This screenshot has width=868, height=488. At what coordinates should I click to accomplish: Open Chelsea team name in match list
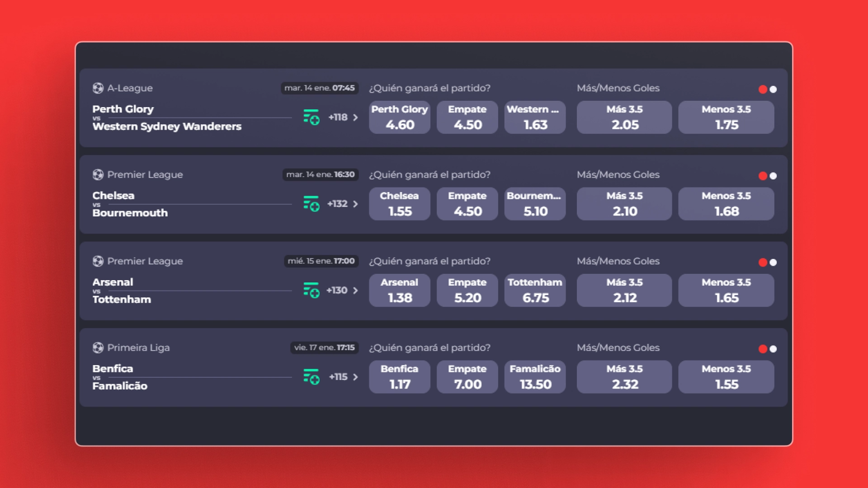tap(113, 196)
